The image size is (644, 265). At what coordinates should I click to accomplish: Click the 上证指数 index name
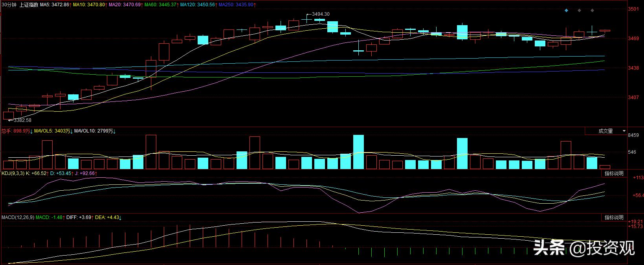tap(29, 4)
